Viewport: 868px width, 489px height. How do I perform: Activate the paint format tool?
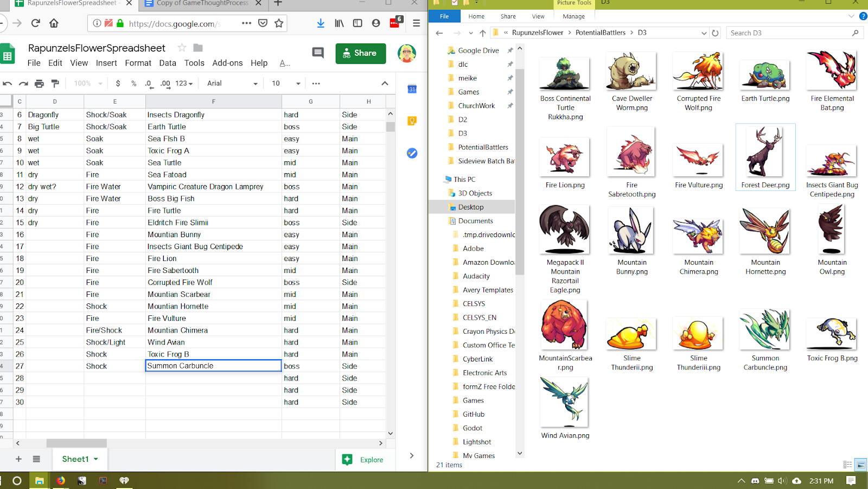[55, 84]
